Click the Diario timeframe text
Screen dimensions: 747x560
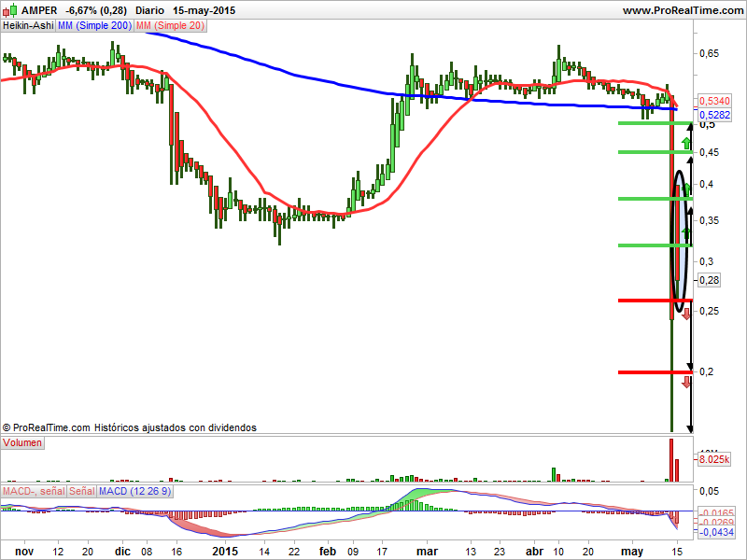point(149,10)
